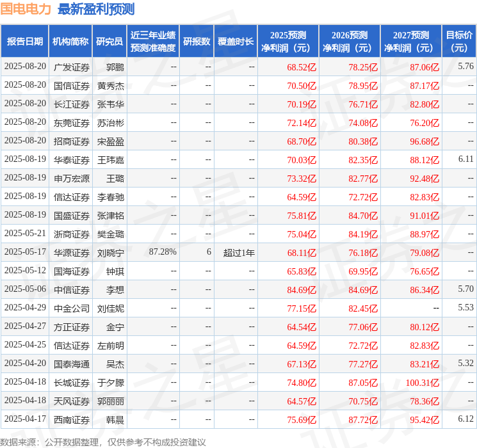Select 国泰海通 institution cell
477x448 pixels.
pyautogui.click(x=72, y=364)
